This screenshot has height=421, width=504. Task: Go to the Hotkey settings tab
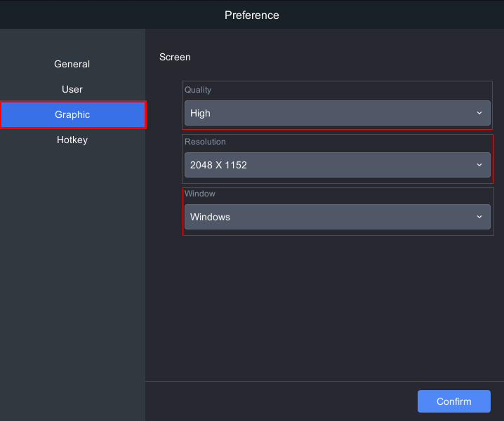click(x=72, y=140)
